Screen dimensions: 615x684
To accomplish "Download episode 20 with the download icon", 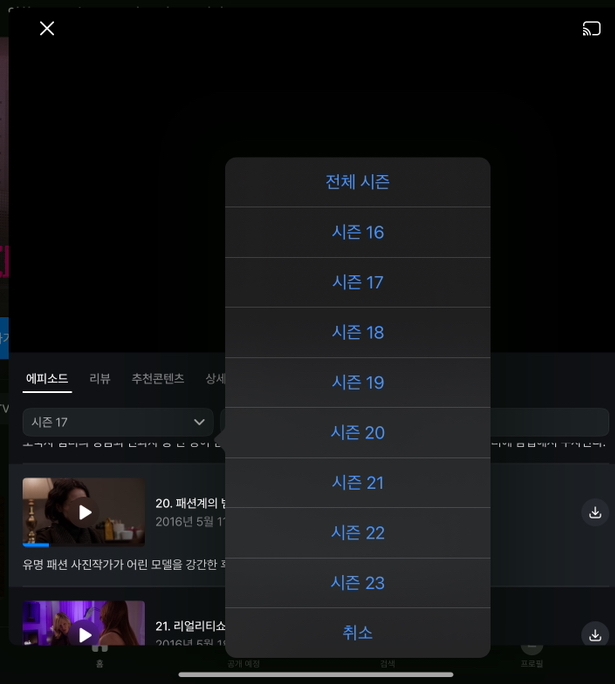I will tap(595, 512).
